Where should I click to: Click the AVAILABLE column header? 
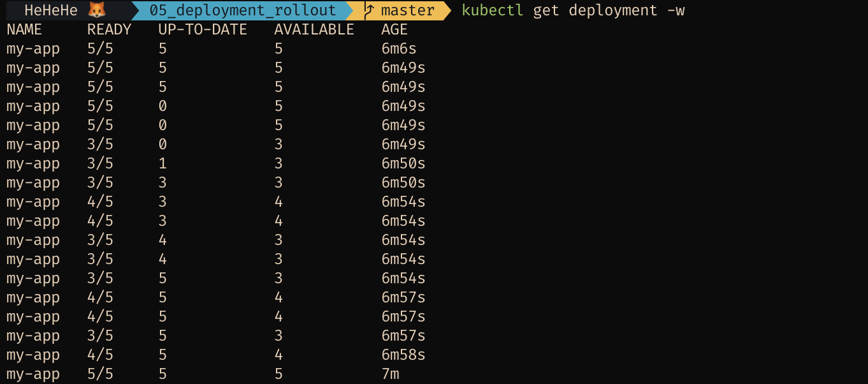(x=314, y=29)
